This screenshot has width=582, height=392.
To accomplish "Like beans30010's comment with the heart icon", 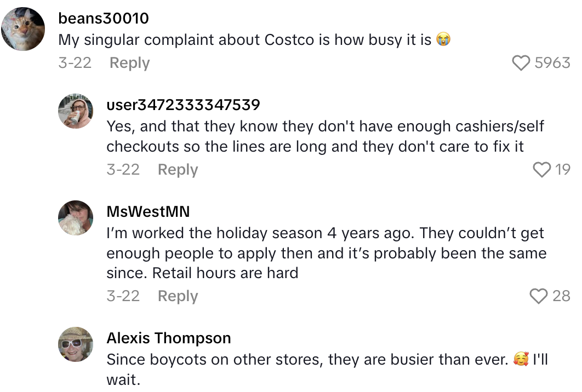I will pos(521,63).
